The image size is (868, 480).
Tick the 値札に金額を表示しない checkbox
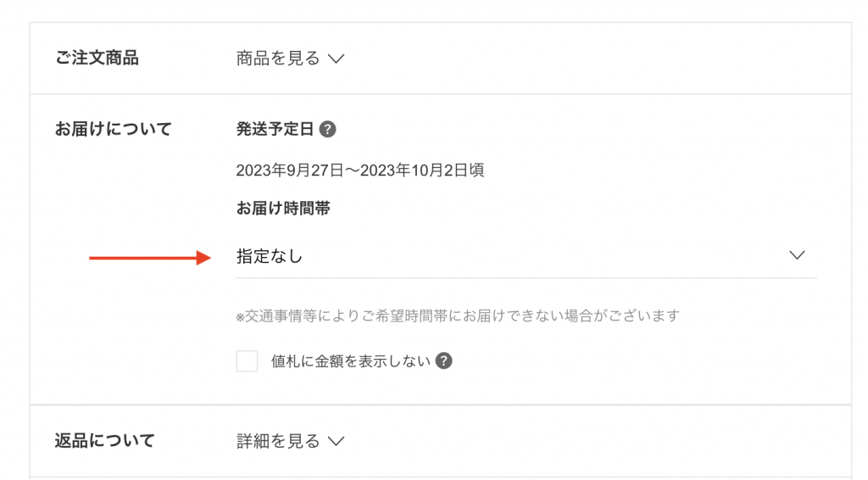(x=247, y=361)
